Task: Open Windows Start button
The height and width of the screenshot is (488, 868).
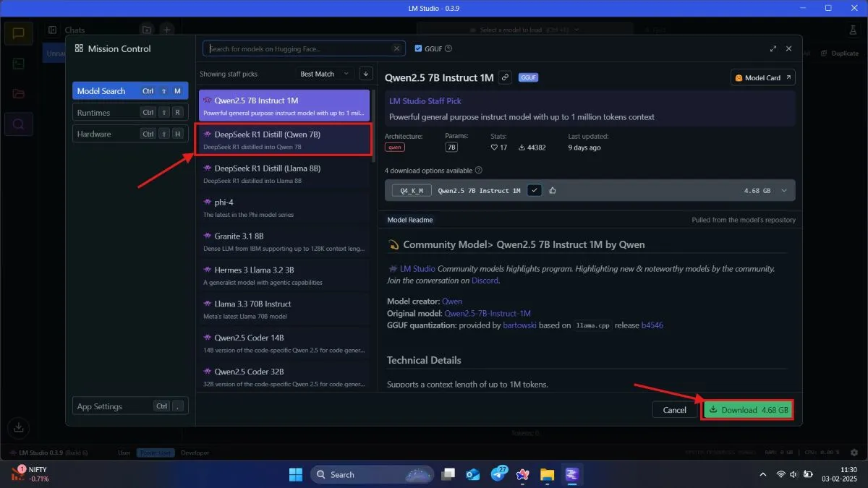Action: click(296, 474)
